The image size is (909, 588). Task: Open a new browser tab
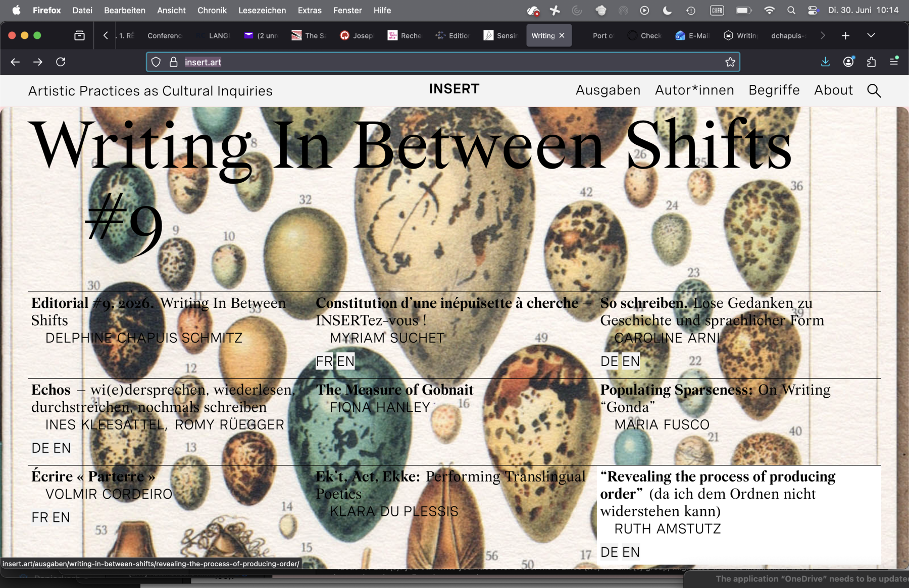[845, 35]
